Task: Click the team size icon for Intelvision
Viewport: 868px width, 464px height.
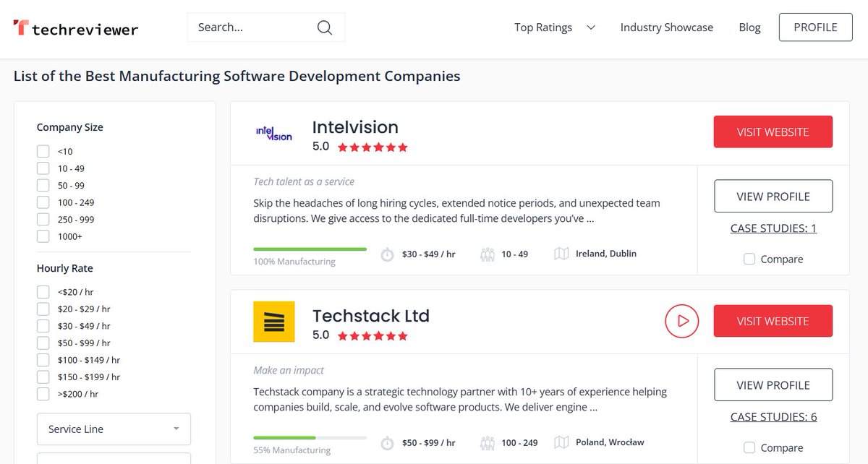Action: point(487,254)
